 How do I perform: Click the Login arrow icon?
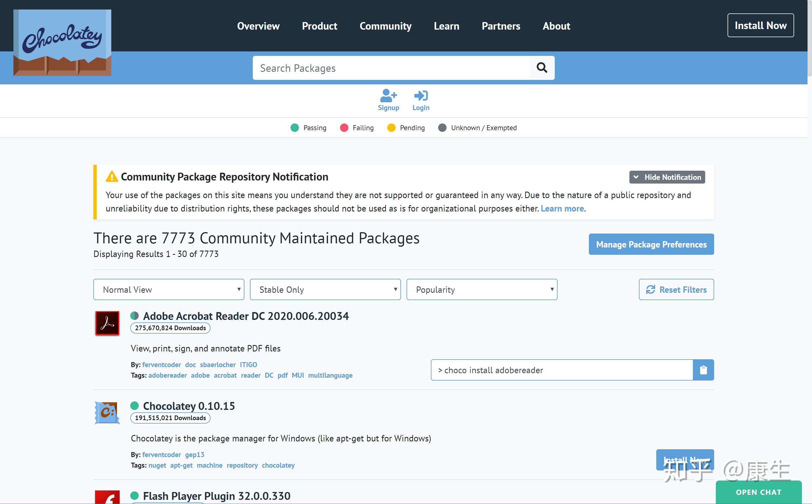(421, 96)
